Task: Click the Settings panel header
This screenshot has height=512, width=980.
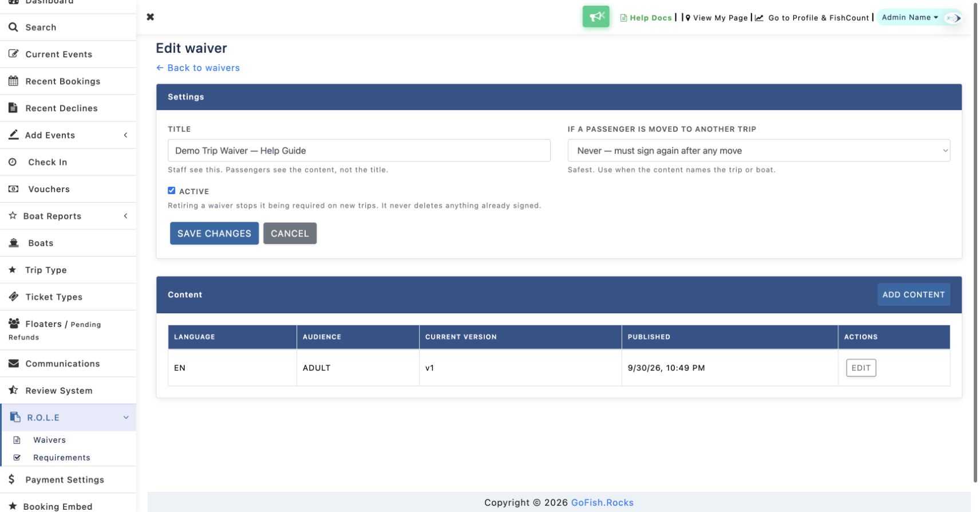Action: pyautogui.click(x=559, y=97)
